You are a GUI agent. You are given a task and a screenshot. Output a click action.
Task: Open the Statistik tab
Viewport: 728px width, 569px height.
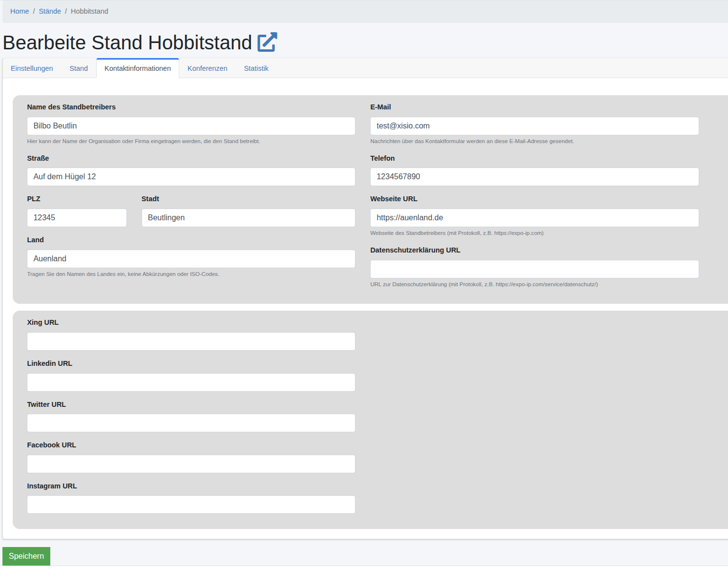point(256,68)
